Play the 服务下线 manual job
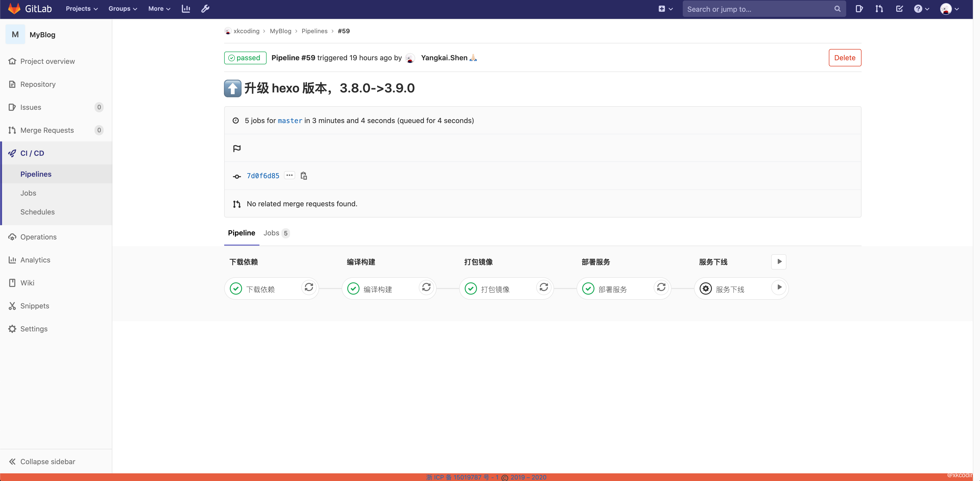This screenshot has width=980, height=481. [779, 287]
